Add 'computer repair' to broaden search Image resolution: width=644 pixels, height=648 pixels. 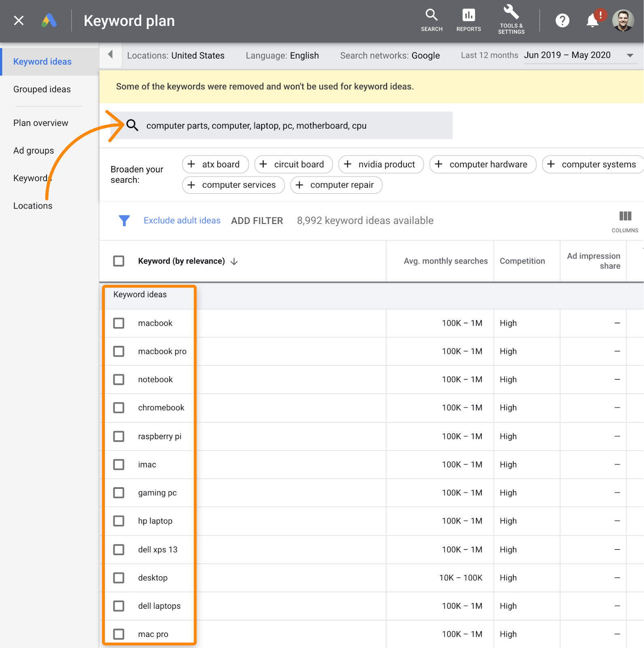[x=336, y=185]
